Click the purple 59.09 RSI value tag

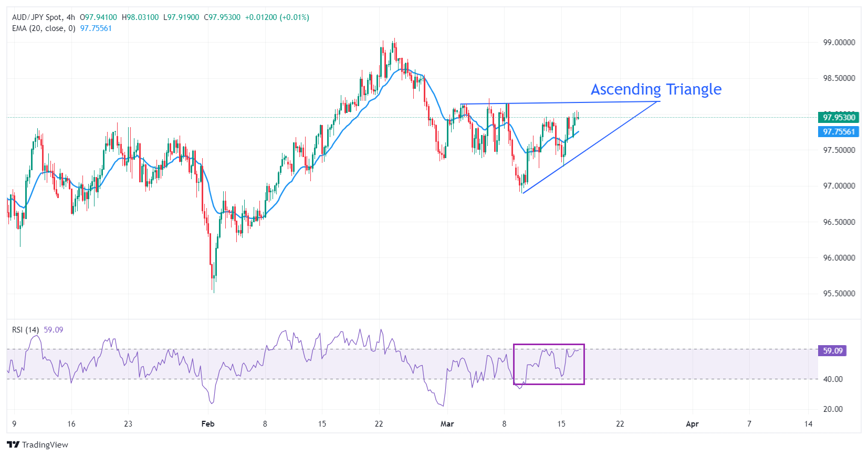832,350
